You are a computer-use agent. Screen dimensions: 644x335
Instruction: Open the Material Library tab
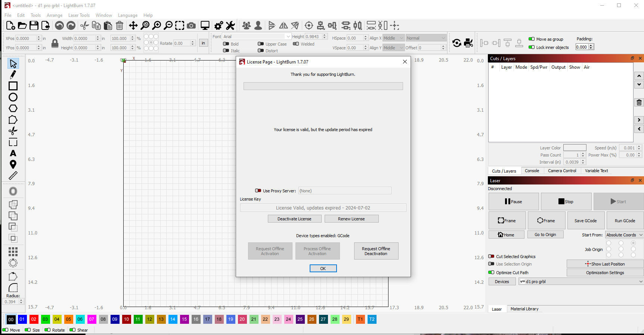[x=524, y=309]
